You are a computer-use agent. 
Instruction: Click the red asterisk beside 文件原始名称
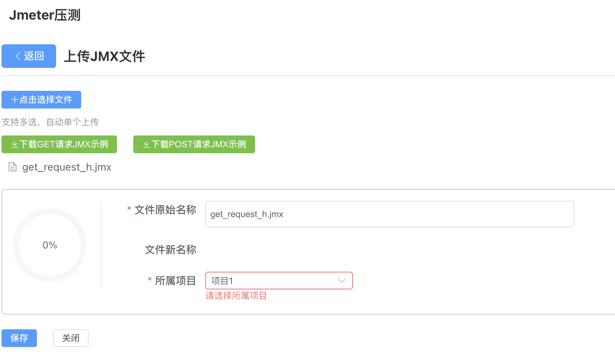point(128,210)
